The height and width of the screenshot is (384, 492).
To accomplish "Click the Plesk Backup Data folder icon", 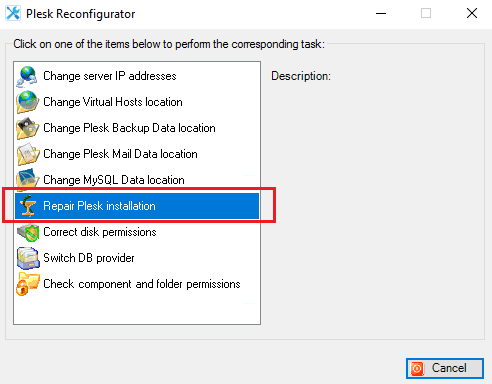I will pyautogui.click(x=27, y=128).
